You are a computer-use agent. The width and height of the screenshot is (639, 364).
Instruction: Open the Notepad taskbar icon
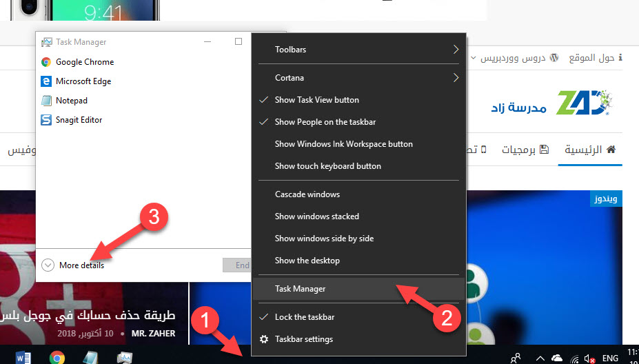[90, 358]
